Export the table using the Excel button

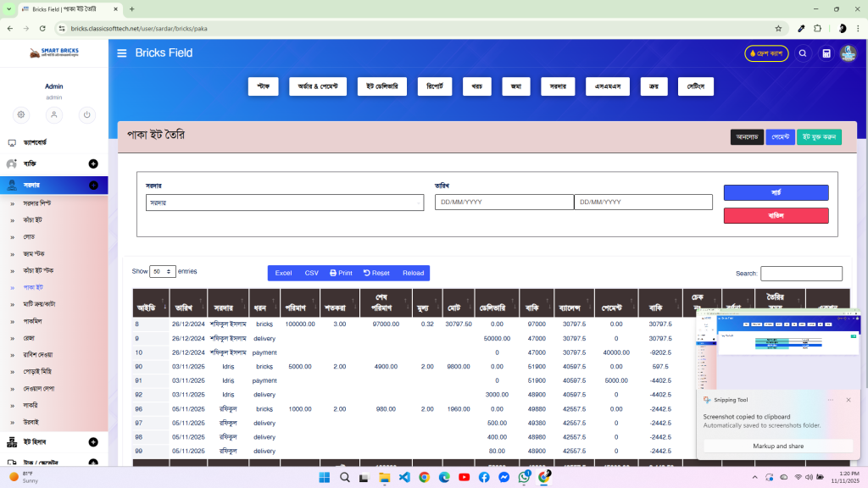coord(282,273)
